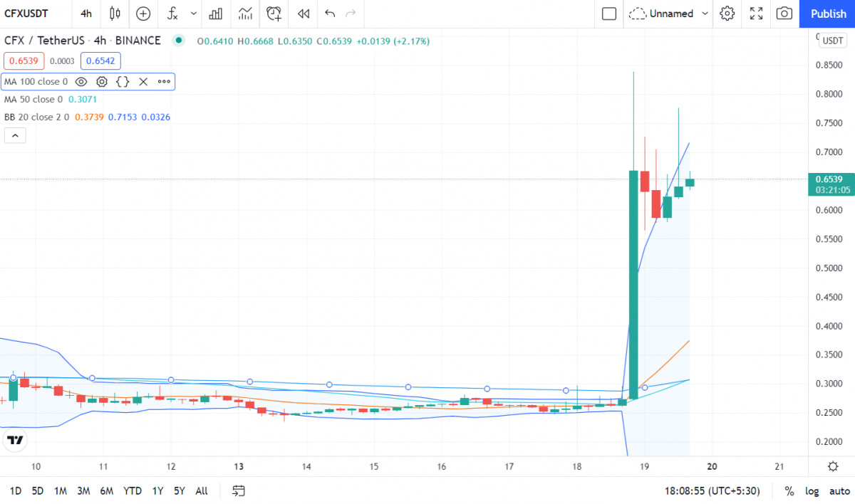Open the MA 100 indicator settings gear

tap(102, 82)
